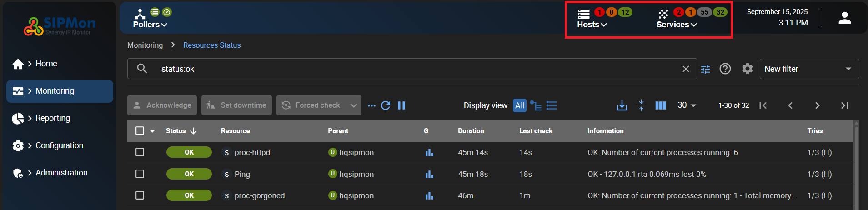Open graph icon for proc-httpd

pyautogui.click(x=429, y=153)
